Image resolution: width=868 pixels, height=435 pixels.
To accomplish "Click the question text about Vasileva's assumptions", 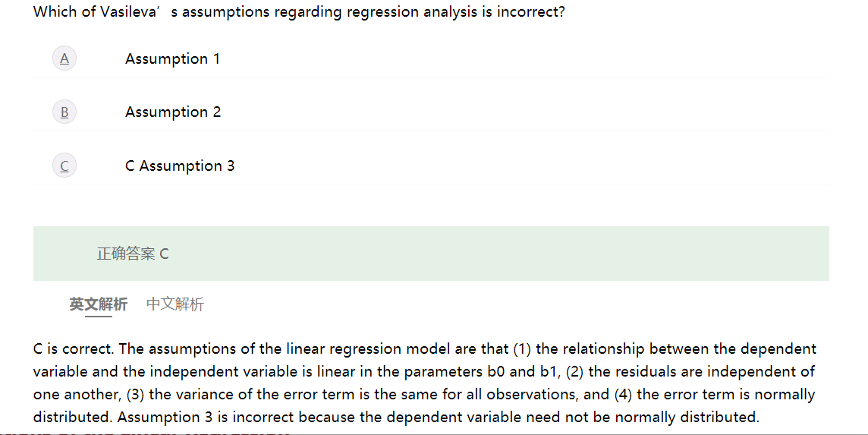I will (299, 13).
